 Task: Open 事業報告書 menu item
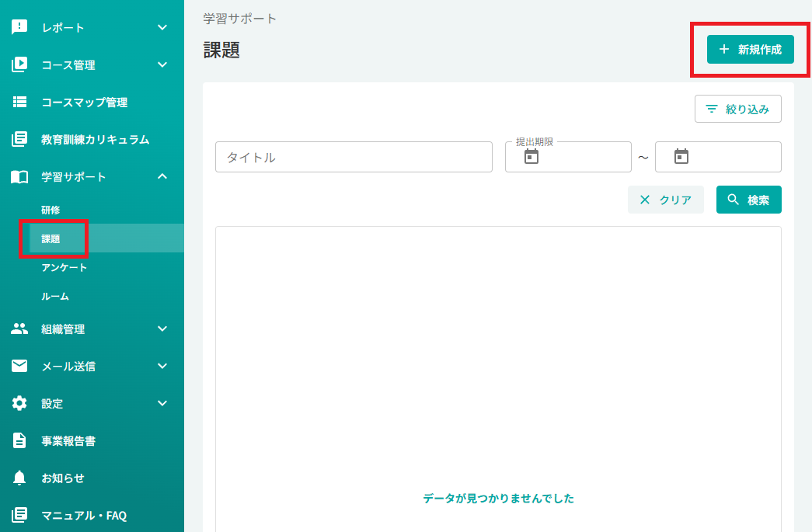click(68, 441)
